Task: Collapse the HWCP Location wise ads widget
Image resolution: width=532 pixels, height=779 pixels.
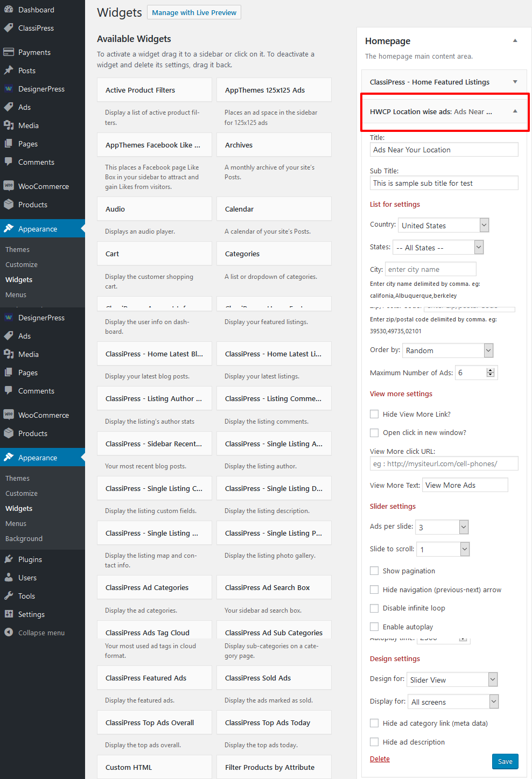Action: click(515, 111)
